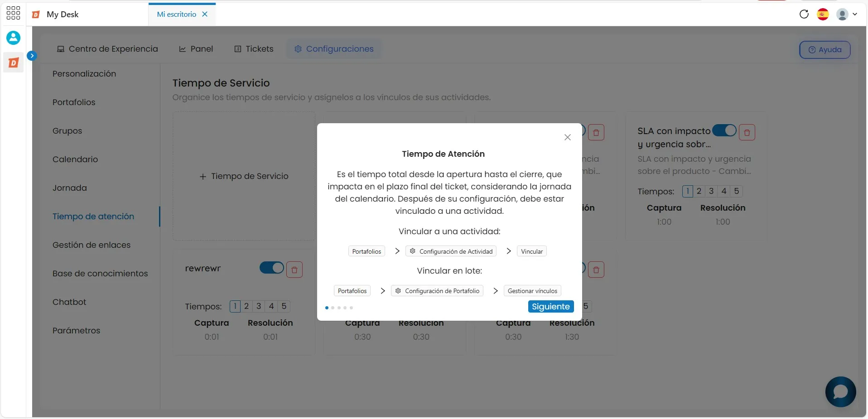This screenshot has width=868, height=419.
Task: Open the Spanish flag language selector
Action: click(823, 14)
